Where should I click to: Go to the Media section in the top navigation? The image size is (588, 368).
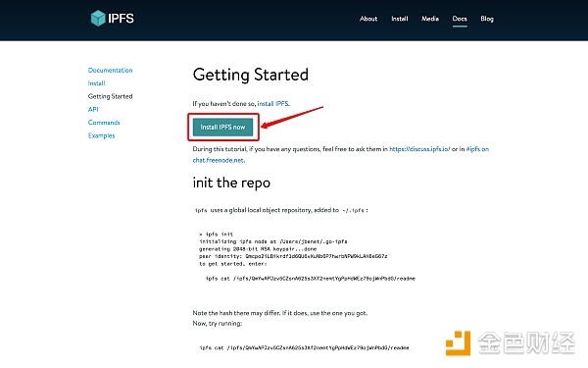[430, 19]
